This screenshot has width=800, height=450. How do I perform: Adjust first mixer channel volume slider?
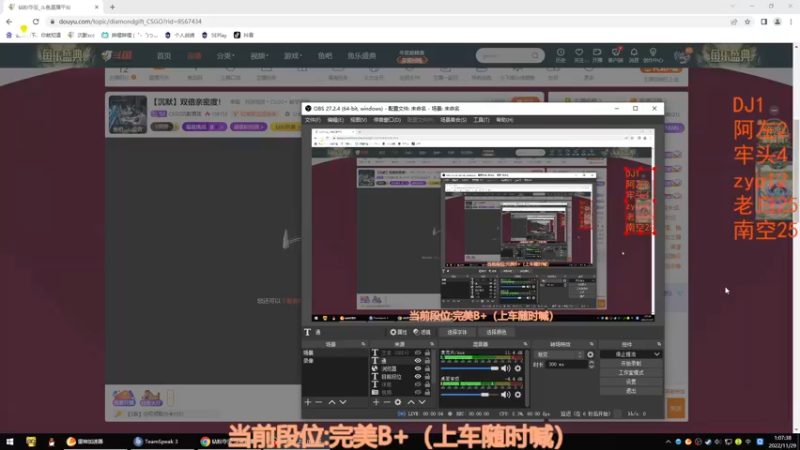(469, 368)
